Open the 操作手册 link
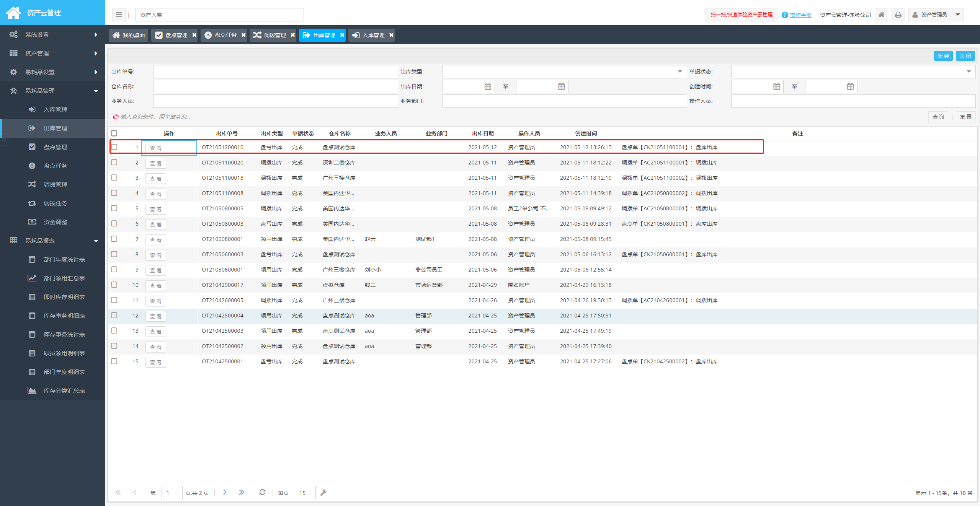Viewport: 980px width, 506px height. 800,15
